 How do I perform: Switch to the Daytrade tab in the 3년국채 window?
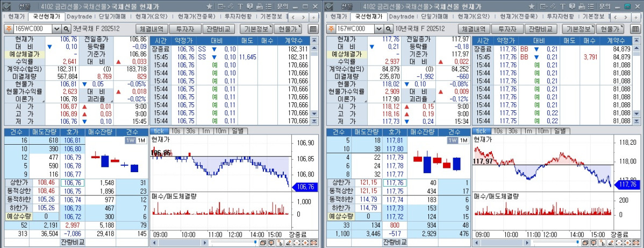tap(79, 17)
